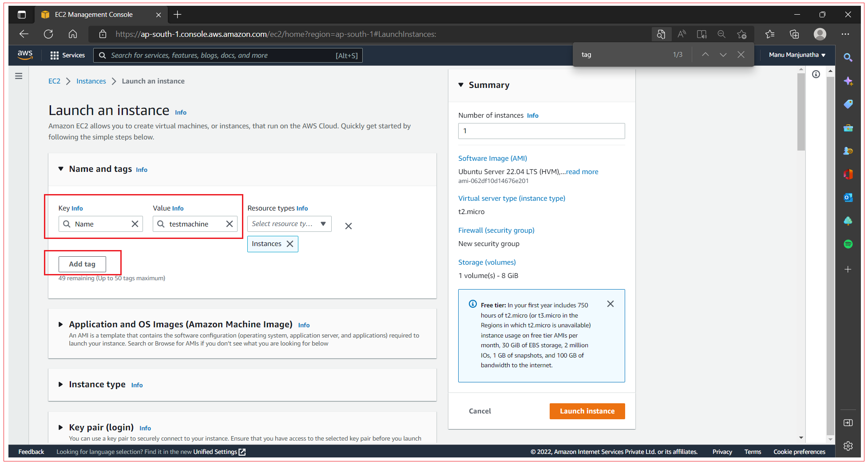Open the Edge Copilot sparkle icon

click(x=848, y=81)
